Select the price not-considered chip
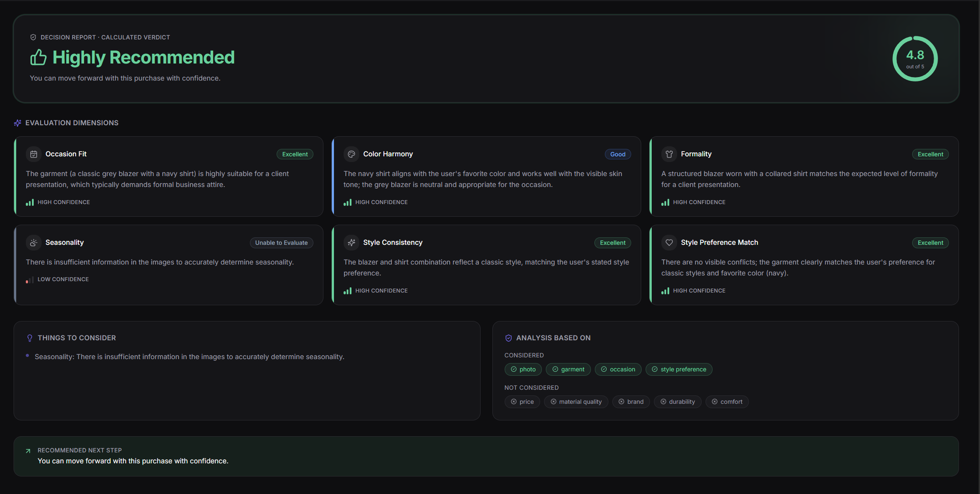Image resolution: width=980 pixels, height=494 pixels. [x=522, y=402]
